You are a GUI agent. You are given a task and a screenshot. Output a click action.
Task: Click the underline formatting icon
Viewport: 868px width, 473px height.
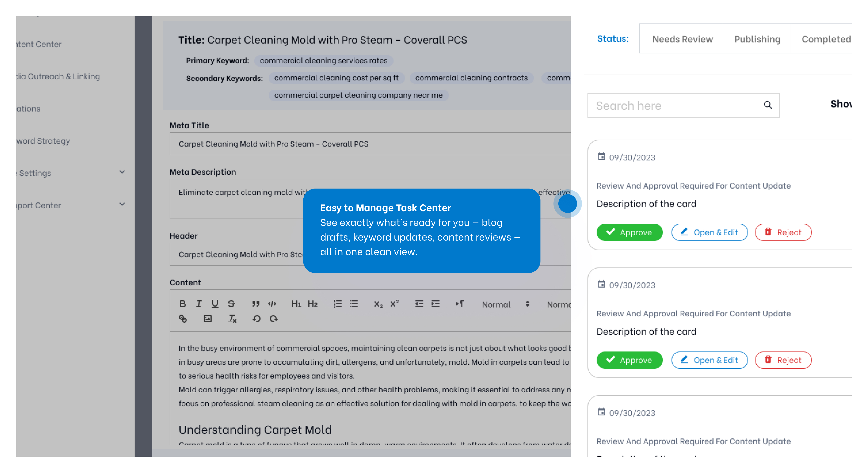coord(215,304)
